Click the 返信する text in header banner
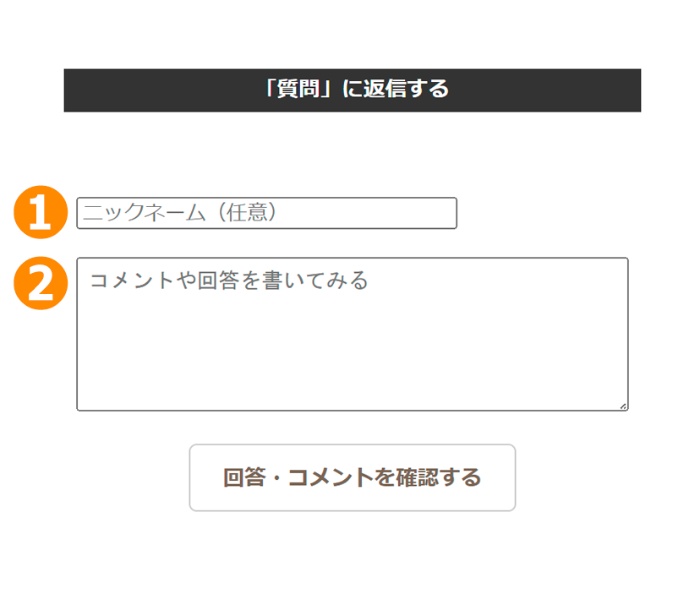 pyautogui.click(x=407, y=89)
